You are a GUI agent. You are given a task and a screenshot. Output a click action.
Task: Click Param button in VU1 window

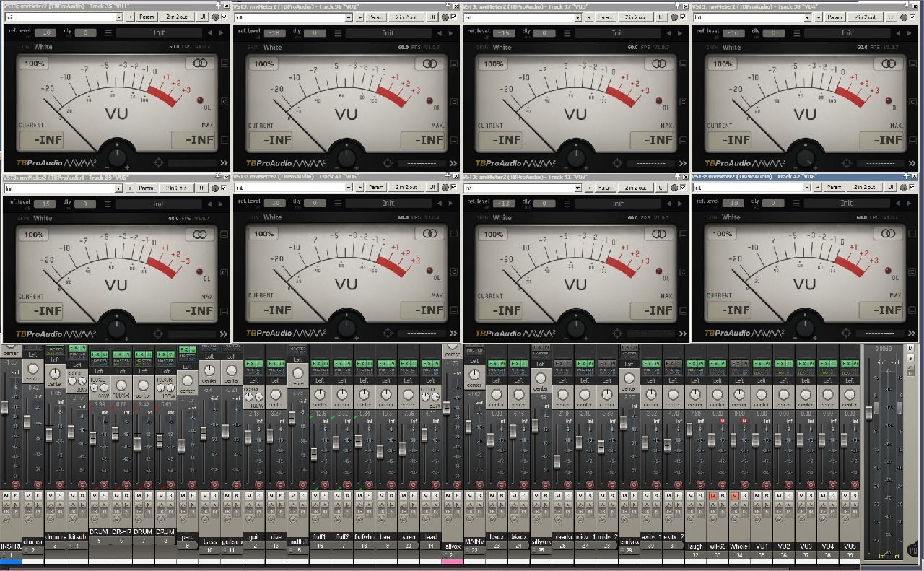[x=147, y=17]
